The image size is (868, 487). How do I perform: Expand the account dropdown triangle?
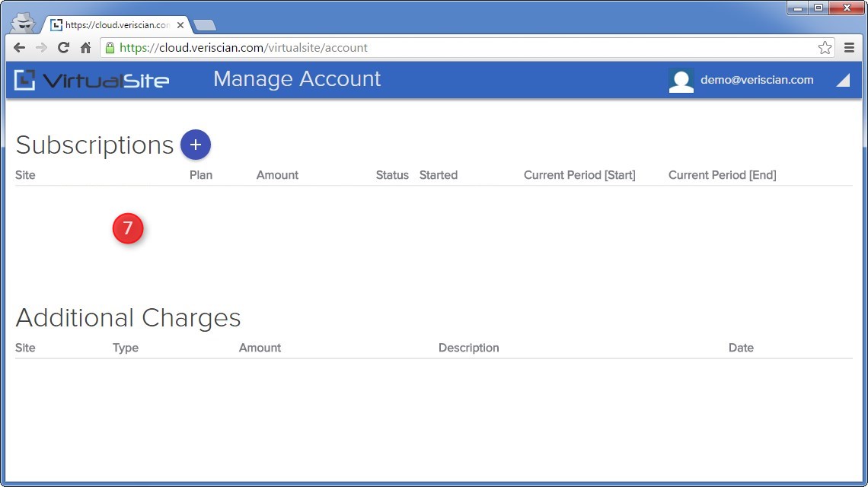click(x=843, y=80)
